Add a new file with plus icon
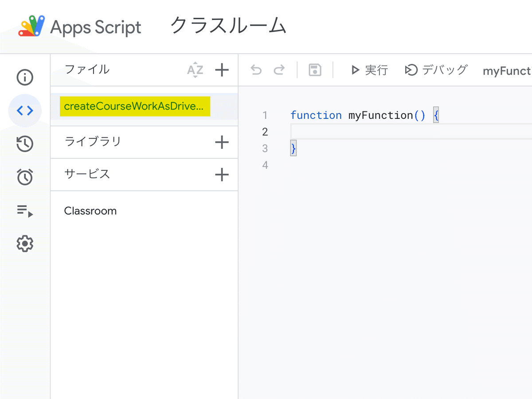The width and height of the screenshot is (532, 399). (222, 70)
